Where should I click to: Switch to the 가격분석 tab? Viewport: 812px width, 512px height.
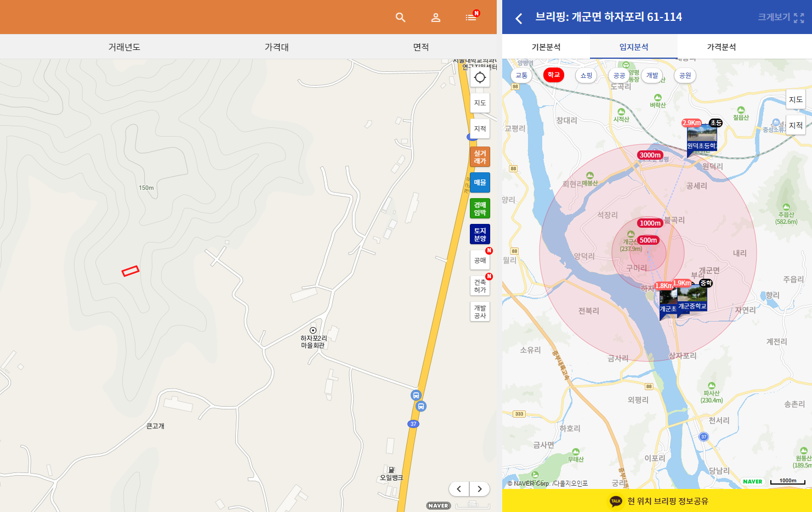click(722, 47)
